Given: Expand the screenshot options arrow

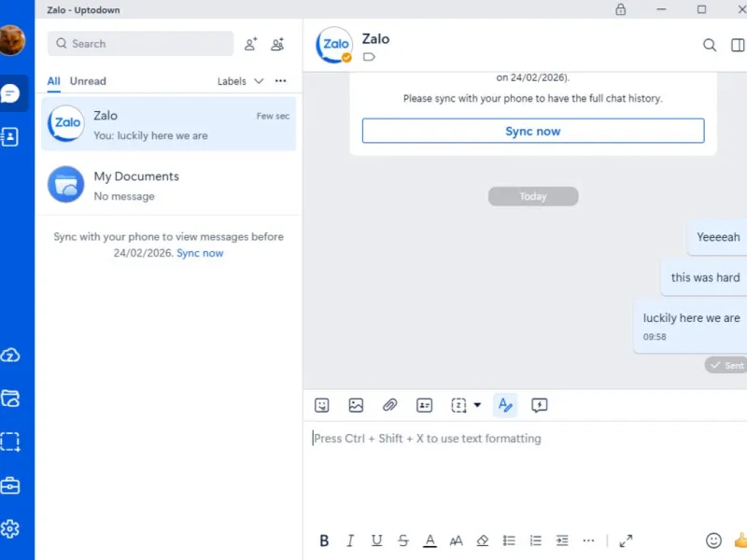Looking at the screenshot, I should [x=477, y=405].
